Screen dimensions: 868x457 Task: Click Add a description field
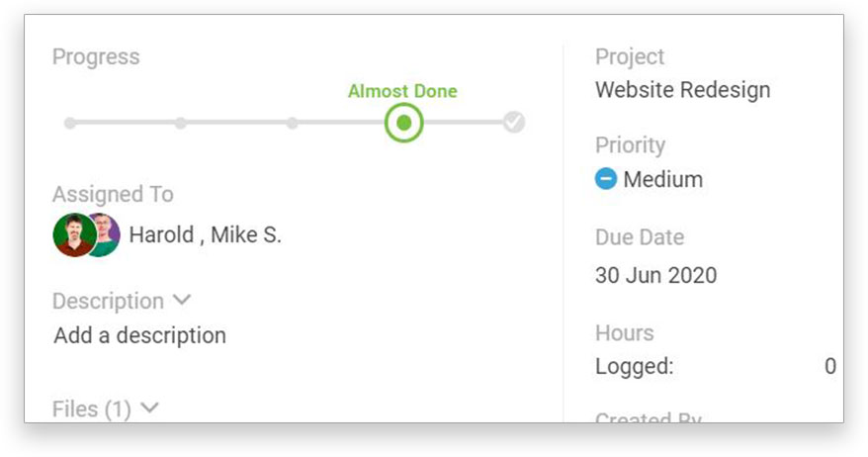pos(140,335)
